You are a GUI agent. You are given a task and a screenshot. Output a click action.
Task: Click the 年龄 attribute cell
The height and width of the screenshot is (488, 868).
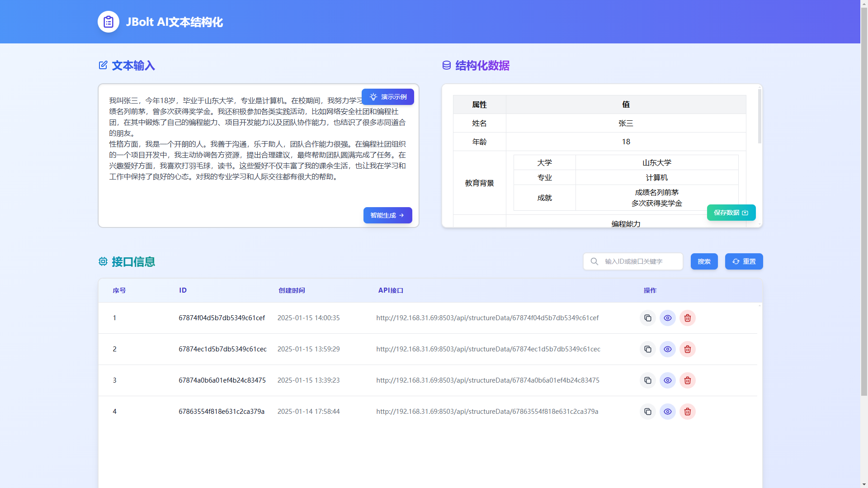pyautogui.click(x=479, y=142)
